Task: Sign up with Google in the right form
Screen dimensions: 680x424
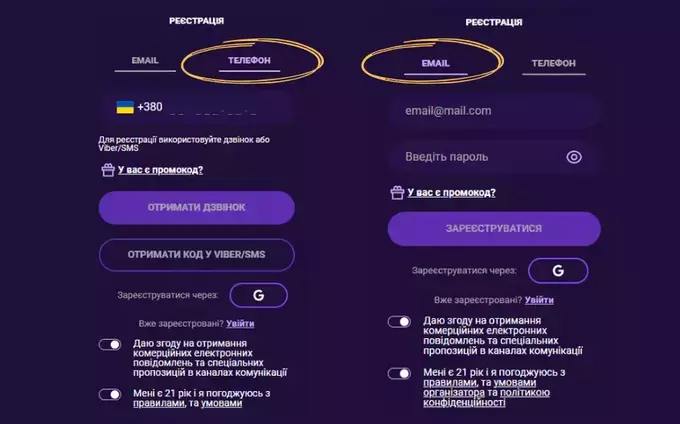Action: click(558, 270)
